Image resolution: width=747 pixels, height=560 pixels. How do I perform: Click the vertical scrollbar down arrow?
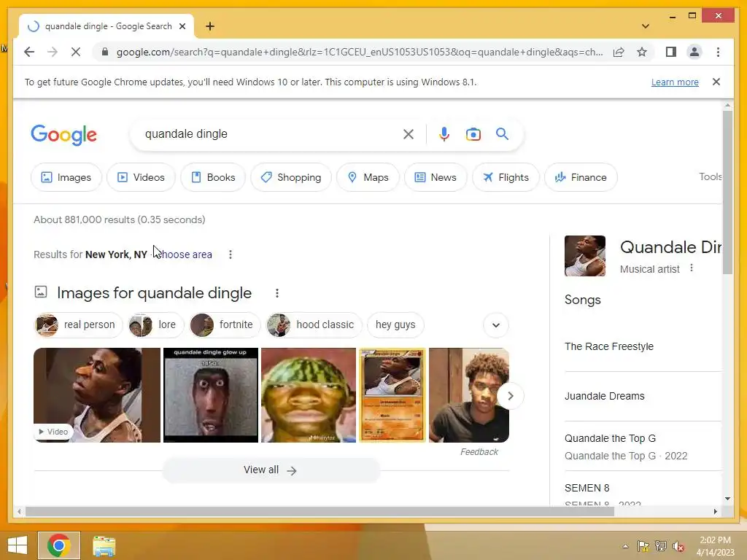pos(727,499)
